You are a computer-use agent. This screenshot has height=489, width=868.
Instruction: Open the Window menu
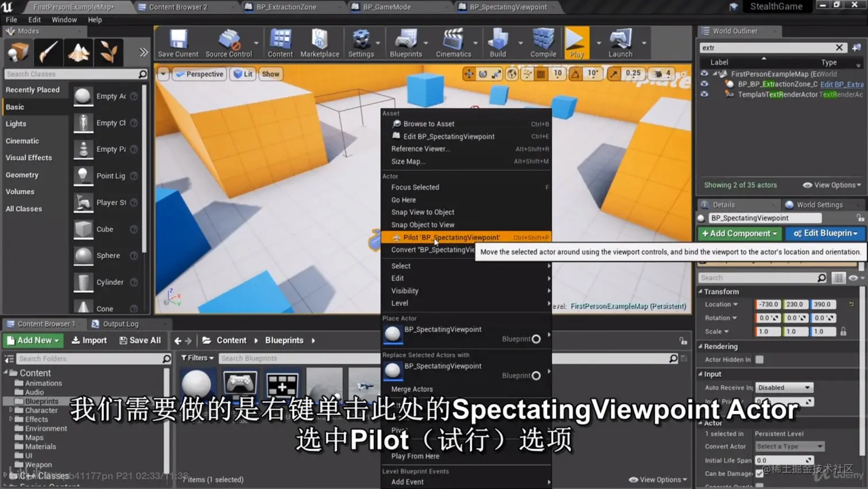point(64,20)
